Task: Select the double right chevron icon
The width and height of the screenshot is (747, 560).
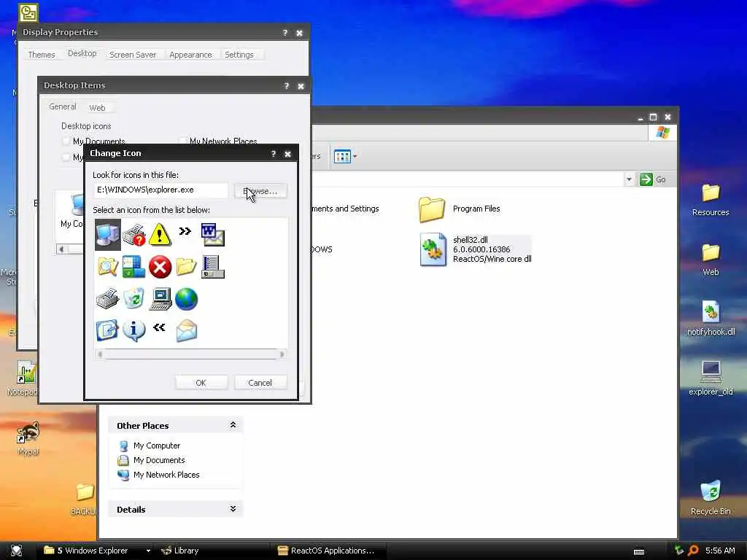Action: click(x=185, y=231)
